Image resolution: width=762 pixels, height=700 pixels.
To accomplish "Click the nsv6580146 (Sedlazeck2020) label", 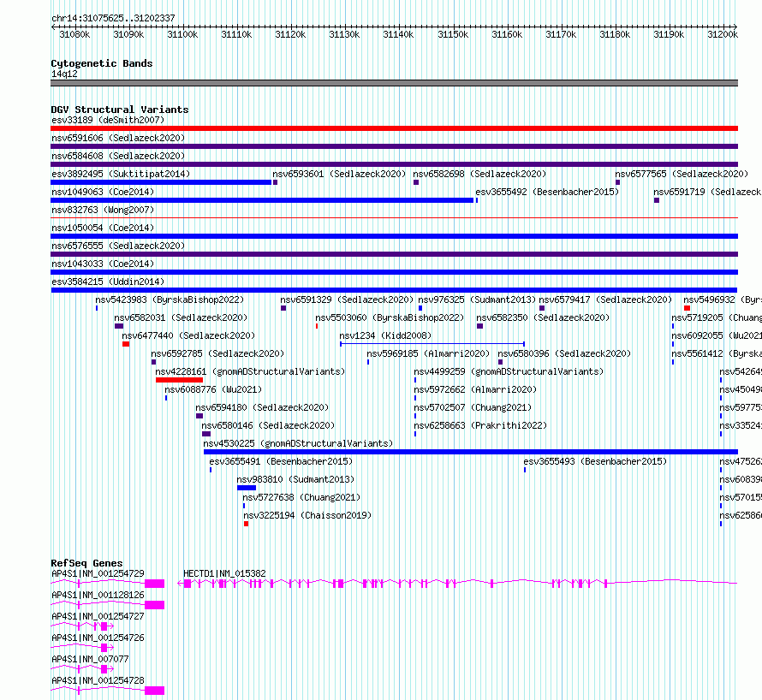I will pos(268,425).
